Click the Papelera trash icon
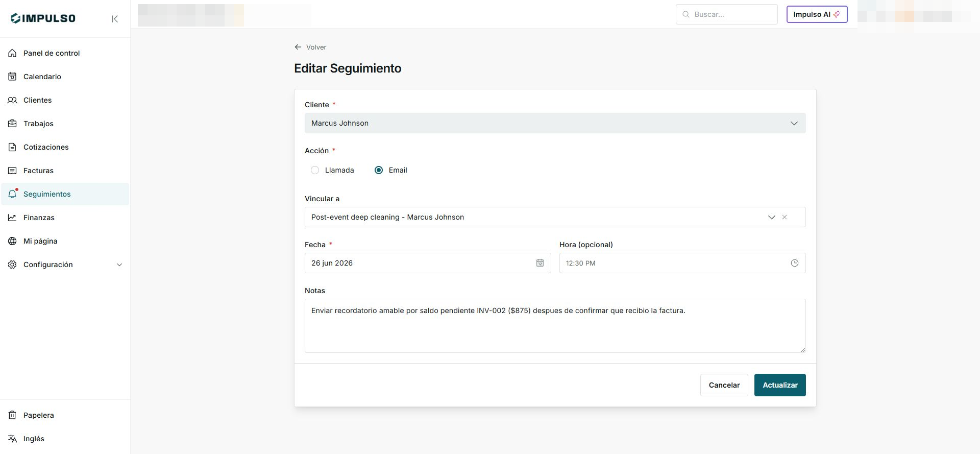This screenshot has height=454, width=980. (x=12, y=415)
